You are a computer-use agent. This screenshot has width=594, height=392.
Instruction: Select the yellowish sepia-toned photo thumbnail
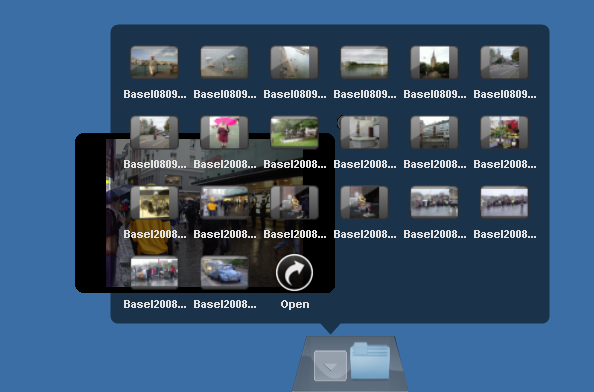click(x=154, y=202)
